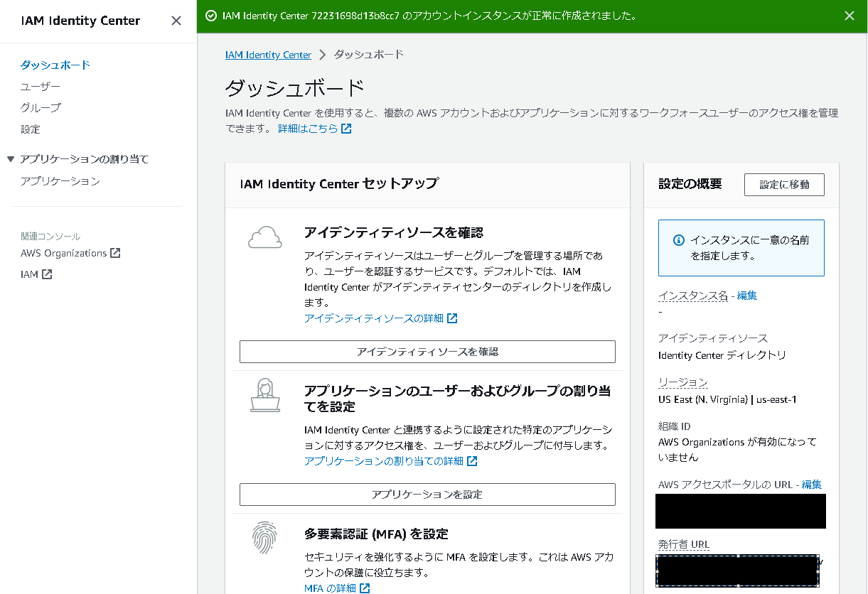This screenshot has height=594, width=868.
Task: Click the アプリケーションを設定 button
Action: tap(427, 495)
